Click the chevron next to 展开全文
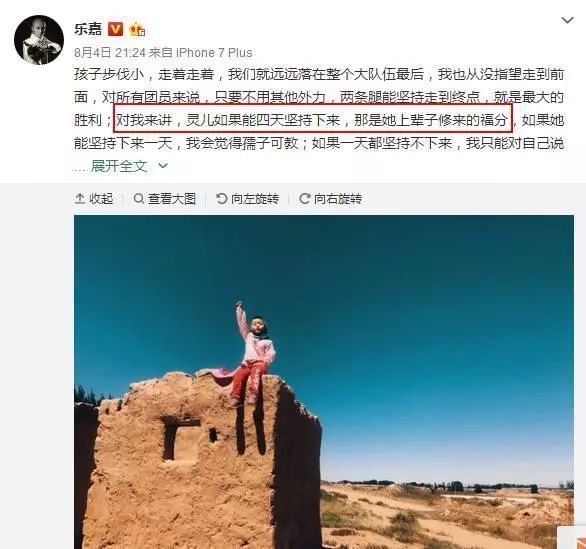The width and height of the screenshot is (586, 549). click(x=163, y=165)
